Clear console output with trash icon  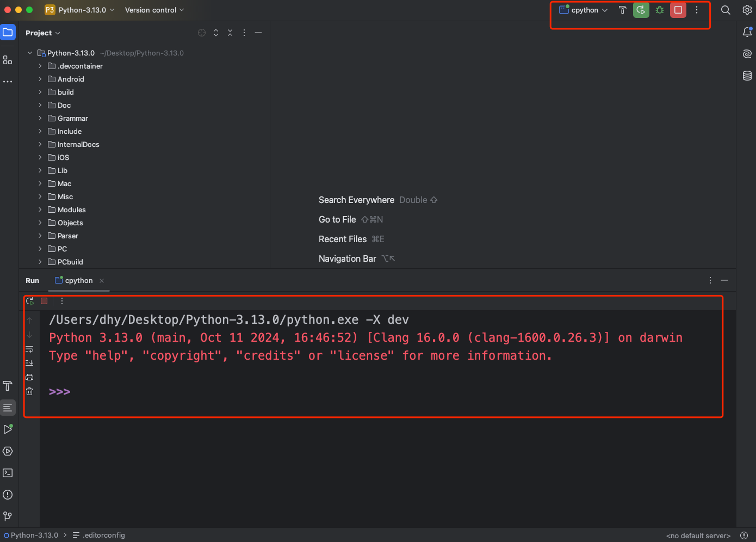(29, 391)
